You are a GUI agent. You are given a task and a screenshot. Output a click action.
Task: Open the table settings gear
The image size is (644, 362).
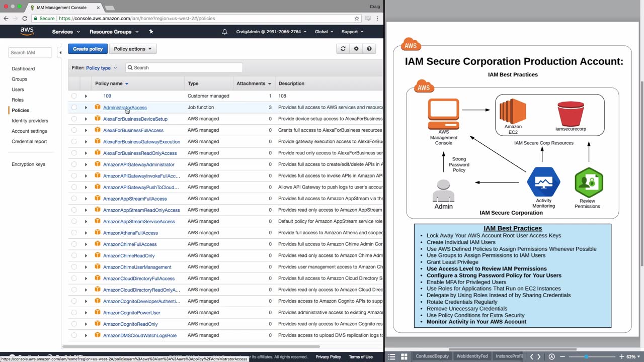[x=356, y=49]
